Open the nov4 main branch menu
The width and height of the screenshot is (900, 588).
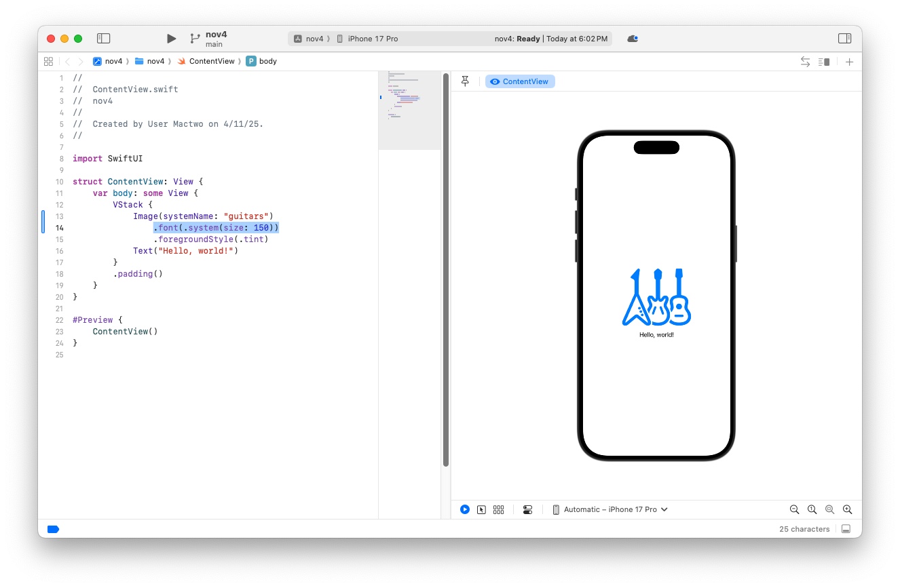pos(215,39)
